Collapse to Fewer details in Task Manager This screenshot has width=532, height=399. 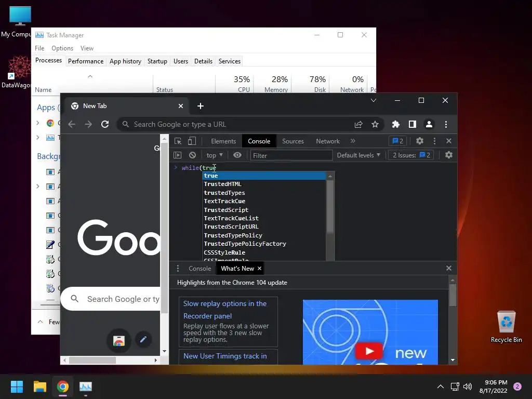49,322
